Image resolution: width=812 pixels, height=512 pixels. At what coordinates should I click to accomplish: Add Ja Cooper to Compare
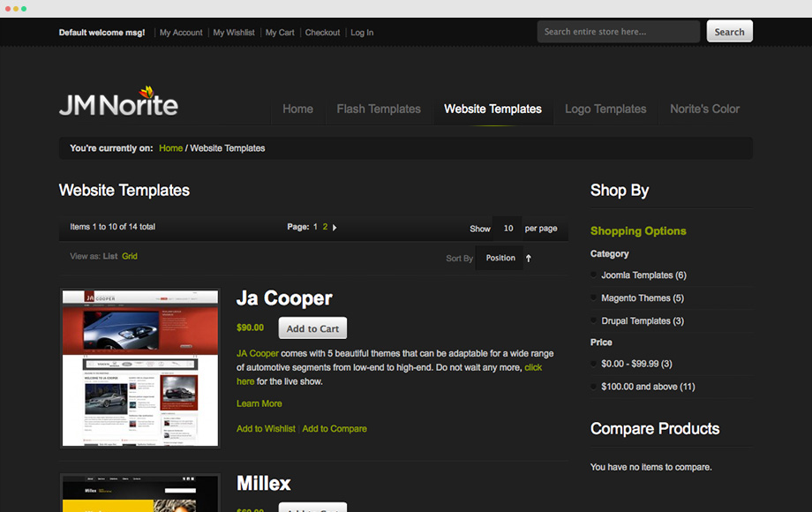tap(335, 429)
